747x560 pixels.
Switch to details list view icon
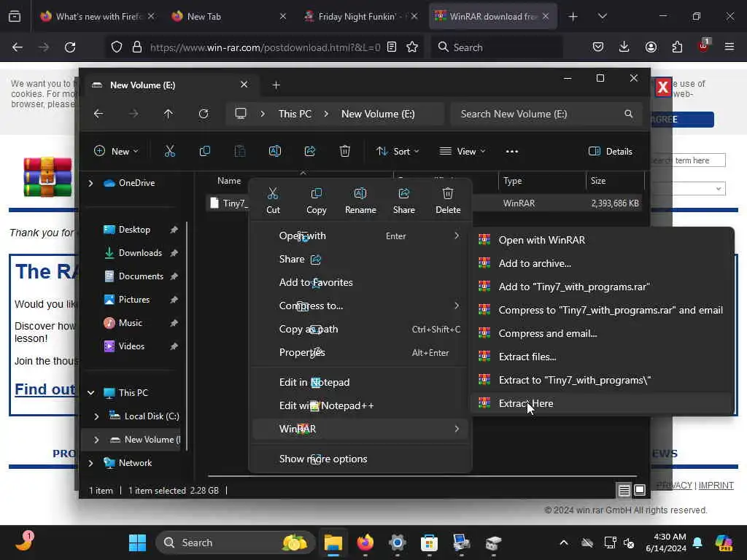click(x=624, y=490)
